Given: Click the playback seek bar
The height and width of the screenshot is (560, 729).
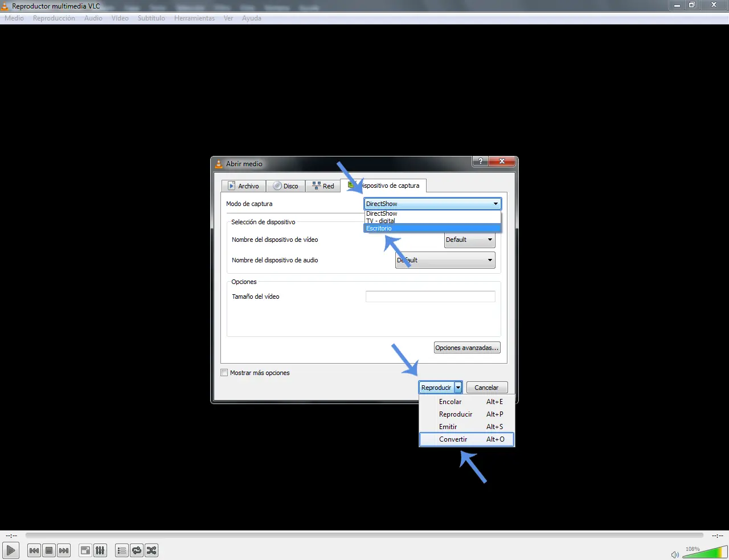Looking at the screenshot, I should pos(364,535).
